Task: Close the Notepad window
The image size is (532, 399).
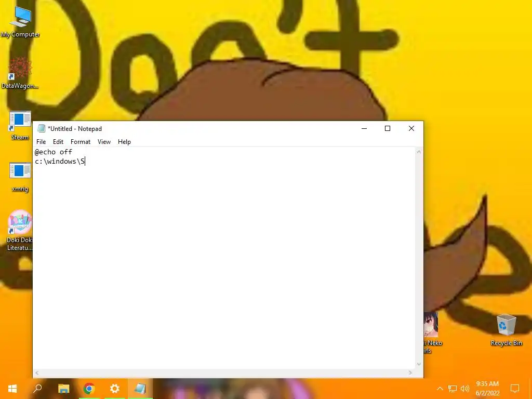Action: click(x=411, y=128)
